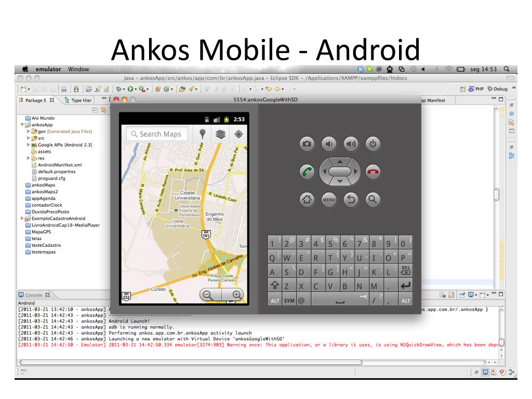Open the Apple menu

pyautogui.click(x=25, y=69)
